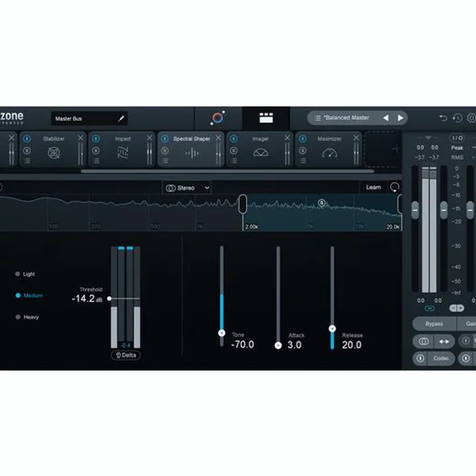The image size is (476, 476).
Task: Adjust the Tone slider handle
Action: tap(221, 333)
